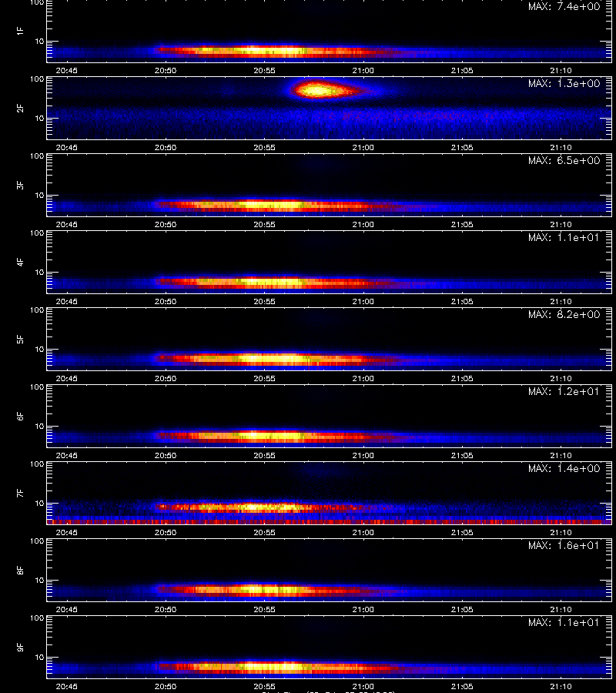Select the "MAX: 6.5e+00" text in panel 3F

[564, 160]
